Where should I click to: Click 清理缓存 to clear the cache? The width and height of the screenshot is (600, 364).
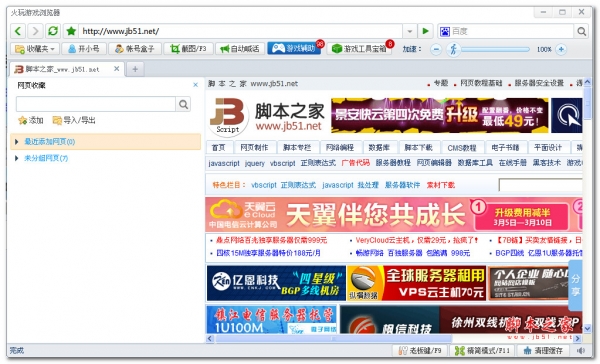[x=543, y=350]
